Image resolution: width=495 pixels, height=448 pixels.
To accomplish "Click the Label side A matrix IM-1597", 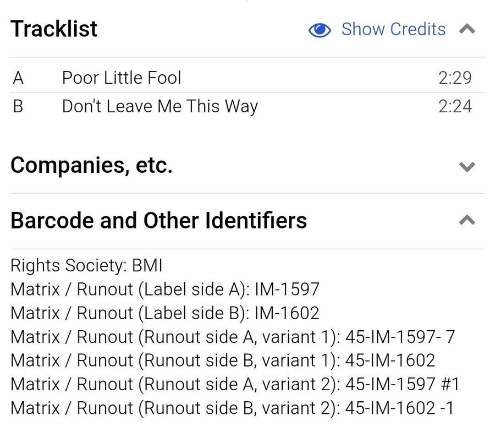I will pyautogui.click(x=164, y=289).
